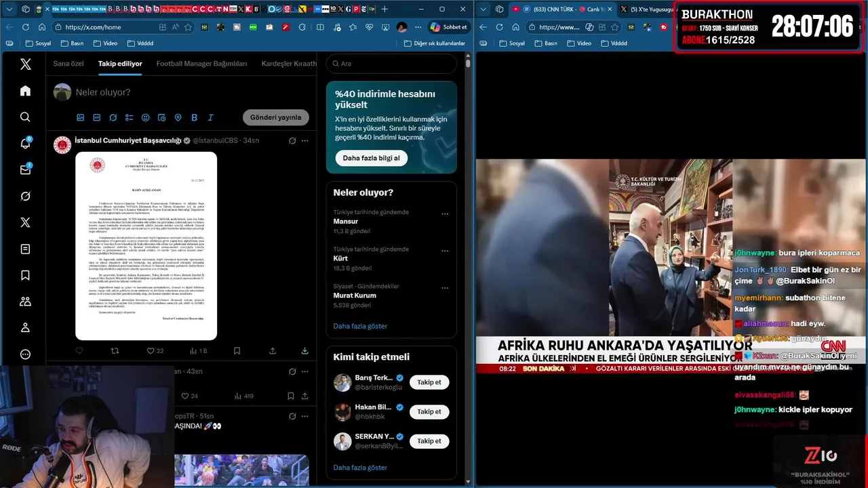The image size is (868, 488).
Task: Open Grok icon in X sidebar
Action: pos(25,196)
